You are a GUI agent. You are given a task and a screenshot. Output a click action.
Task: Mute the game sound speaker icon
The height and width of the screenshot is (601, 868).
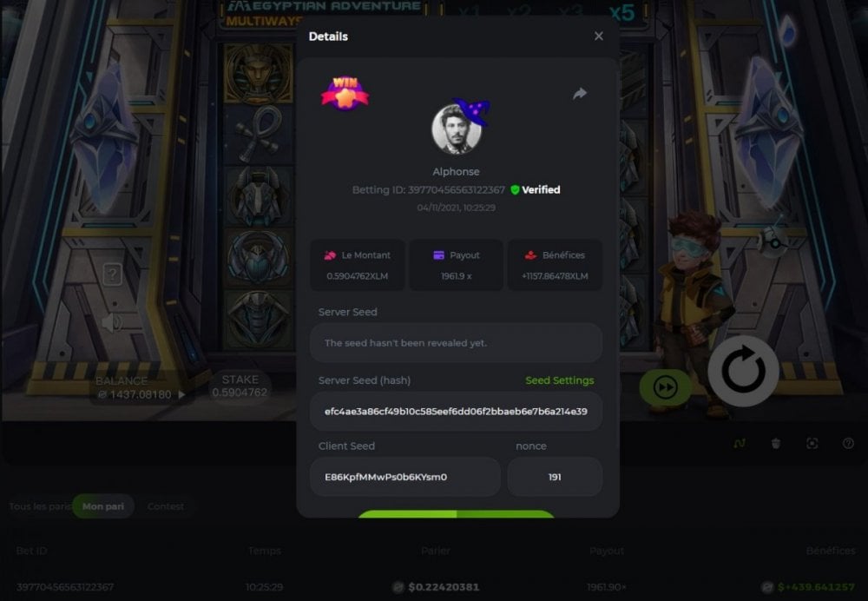point(112,322)
